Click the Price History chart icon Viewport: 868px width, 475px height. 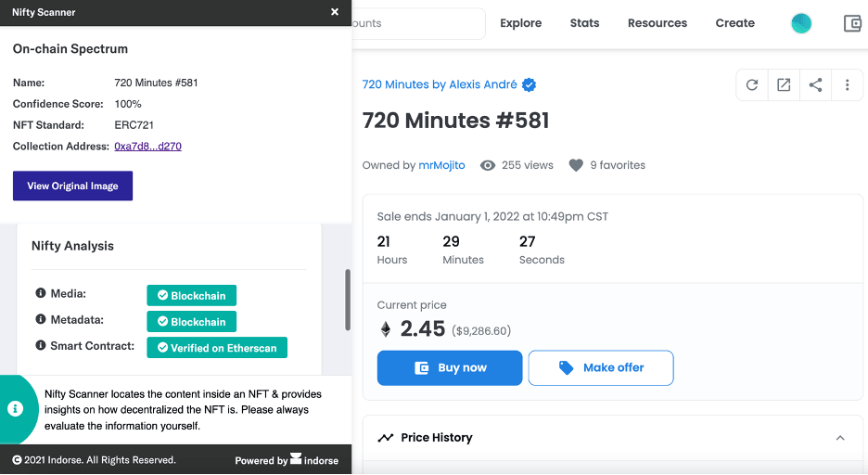click(x=385, y=438)
